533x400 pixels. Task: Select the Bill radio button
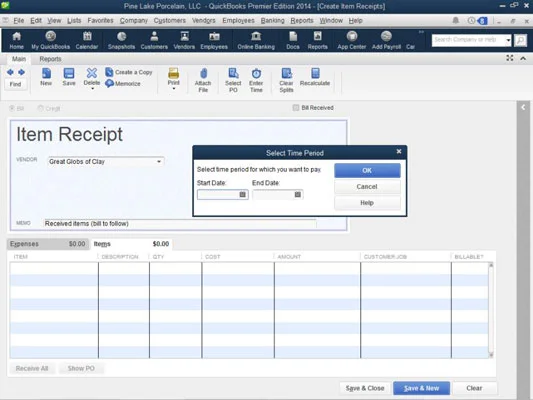point(12,108)
